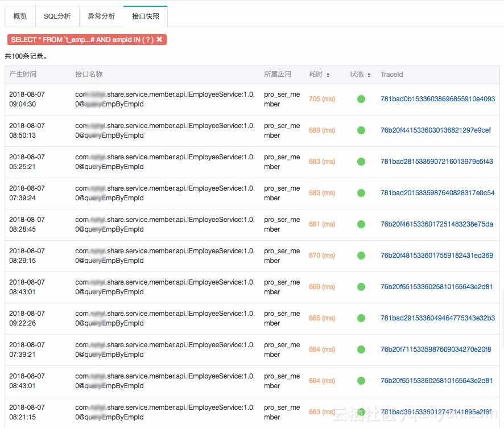The height and width of the screenshot is (428, 504).
Task: Select timestamp 2018-08-07 09:04:30
Action: [27, 99]
